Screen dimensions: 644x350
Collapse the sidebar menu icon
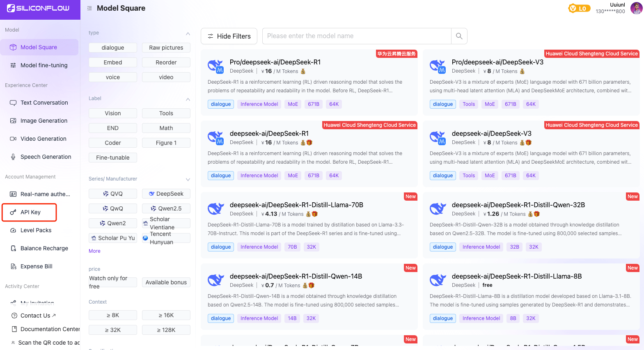click(x=89, y=8)
